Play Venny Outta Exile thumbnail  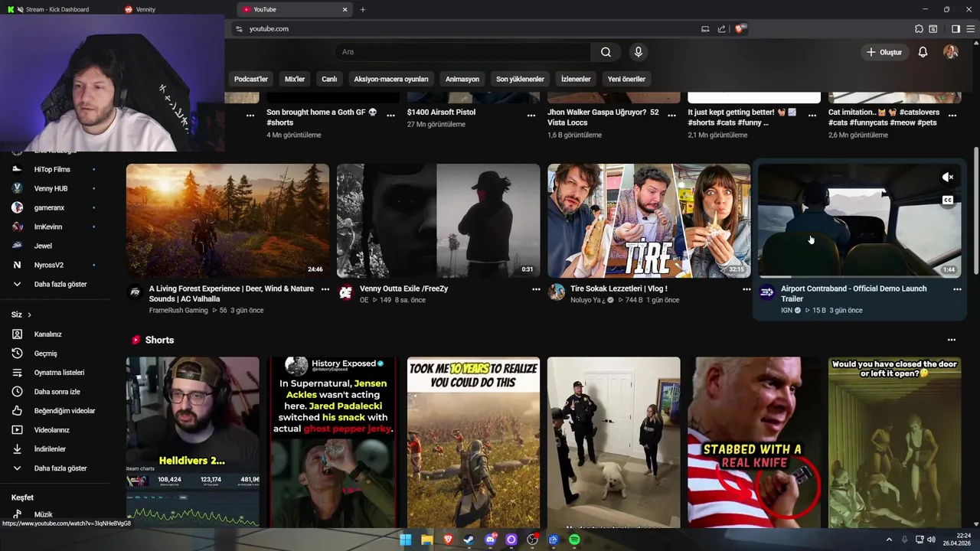click(438, 220)
